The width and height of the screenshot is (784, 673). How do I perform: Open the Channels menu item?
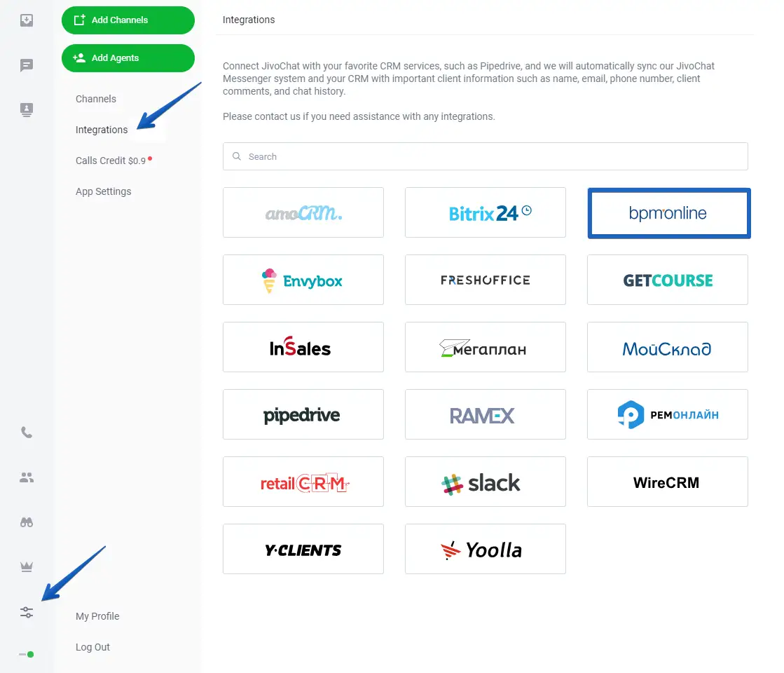point(96,99)
